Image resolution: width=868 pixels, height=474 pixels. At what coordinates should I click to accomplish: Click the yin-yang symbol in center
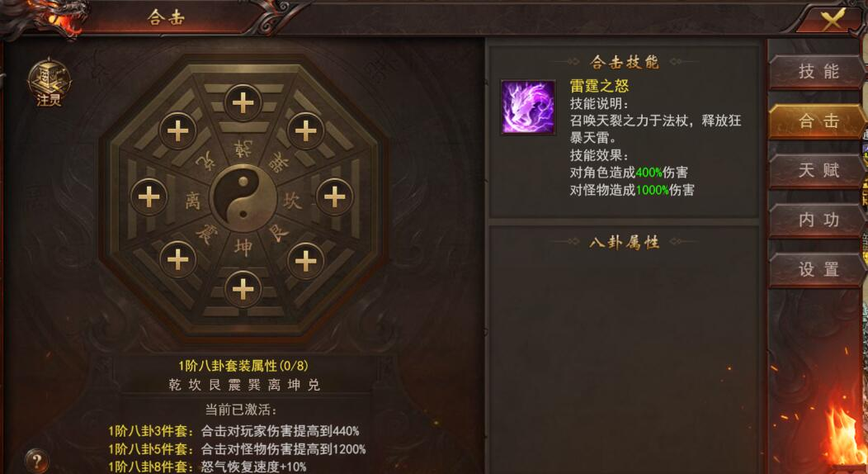click(243, 197)
